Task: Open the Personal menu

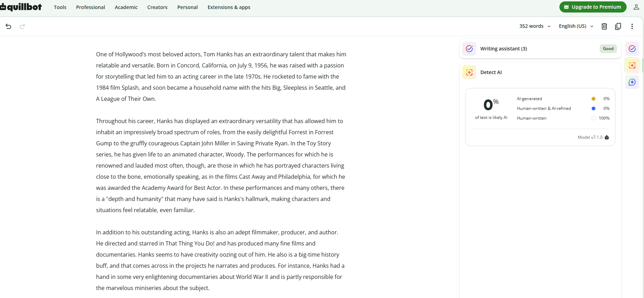Action: tap(188, 7)
